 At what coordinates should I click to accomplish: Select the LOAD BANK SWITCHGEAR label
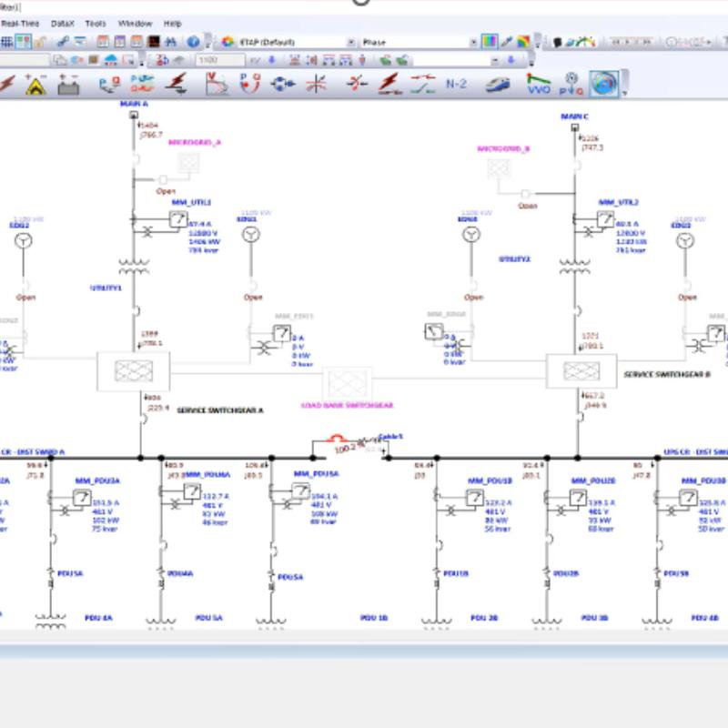[347, 405]
